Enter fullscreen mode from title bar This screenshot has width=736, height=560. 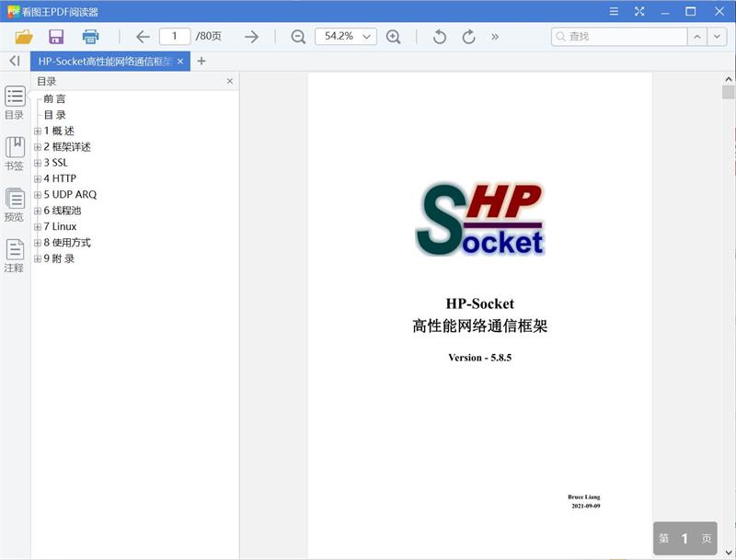coord(639,11)
